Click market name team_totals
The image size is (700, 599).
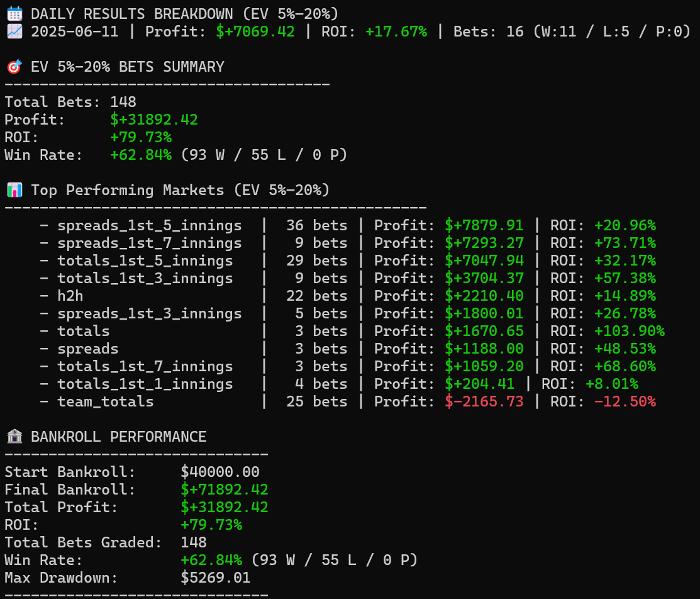coord(106,401)
